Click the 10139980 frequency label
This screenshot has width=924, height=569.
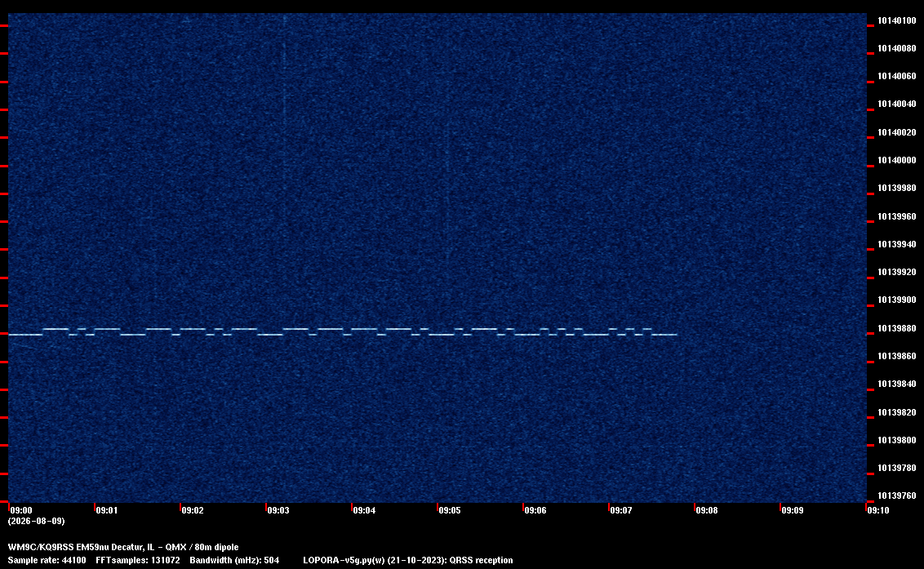(897, 188)
